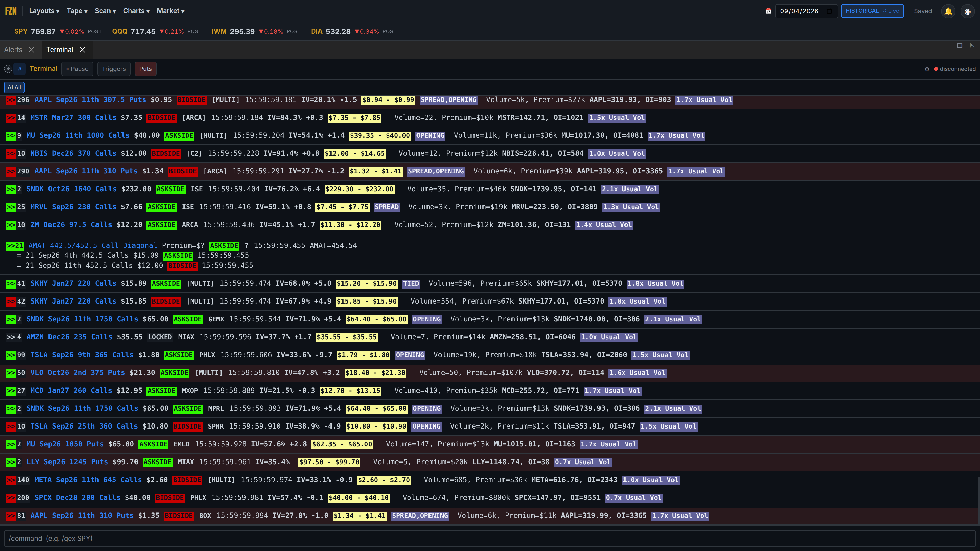Click the $18.40 - $21.30 quote on VLO row

pyautogui.click(x=375, y=373)
